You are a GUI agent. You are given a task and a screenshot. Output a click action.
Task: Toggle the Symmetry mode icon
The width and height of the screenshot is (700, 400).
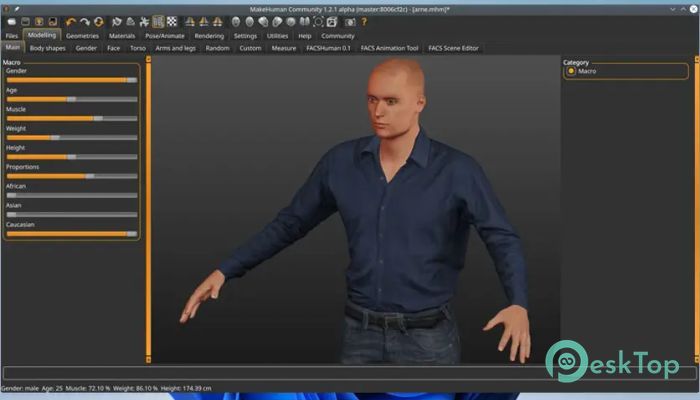(x=217, y=21)
